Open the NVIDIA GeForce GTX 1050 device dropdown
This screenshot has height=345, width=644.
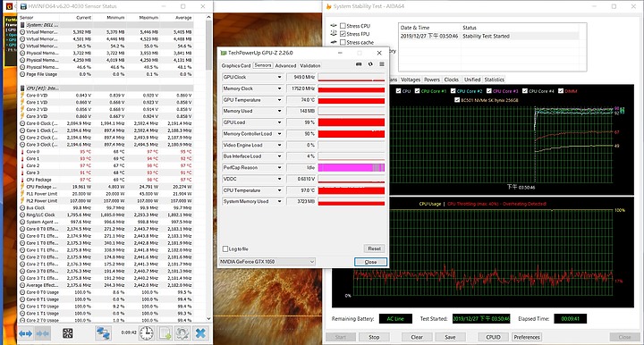click(267, 262)
